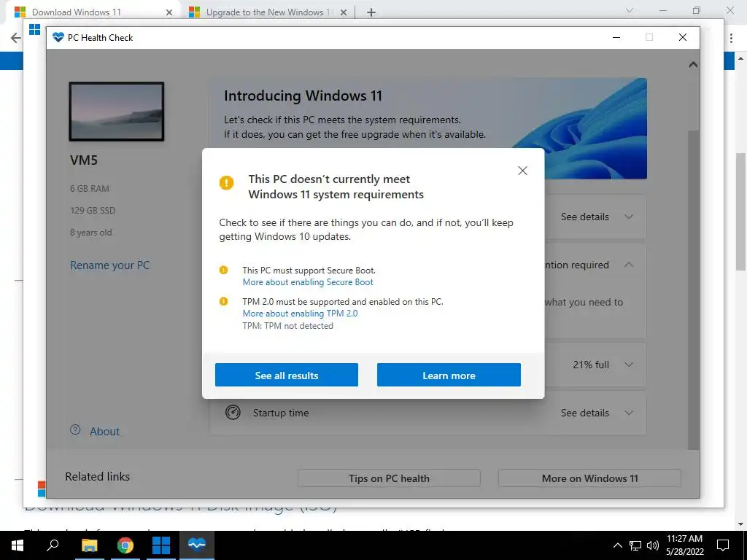The width and height of the screenshot is (747, 560).
Task: Click the PC Health Check vertical scrollbar
Action: pyautogui.click(x=693, y=289)
